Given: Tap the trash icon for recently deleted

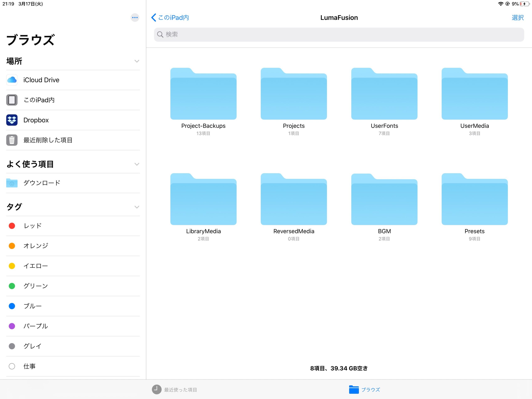Looking at the screenshot, I should [x=12, y=140].
